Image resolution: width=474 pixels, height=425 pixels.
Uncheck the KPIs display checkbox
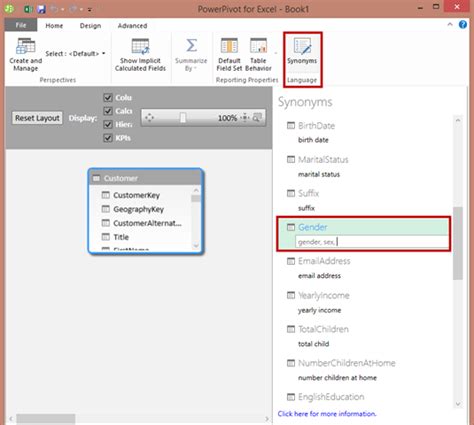click(x=108, y=138)
